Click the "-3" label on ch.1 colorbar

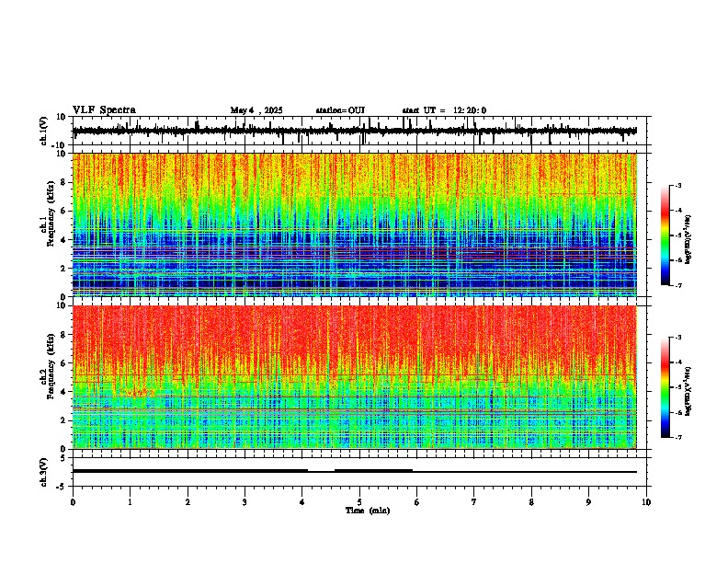(678, 185)
